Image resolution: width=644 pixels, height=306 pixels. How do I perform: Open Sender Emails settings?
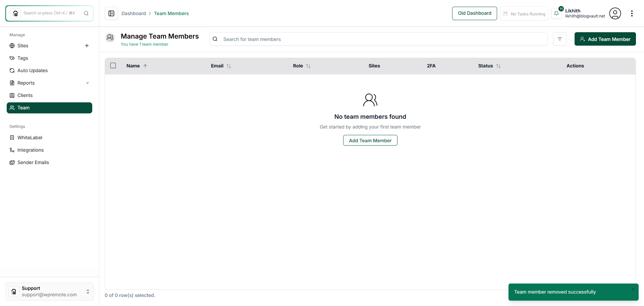point(33,162)
